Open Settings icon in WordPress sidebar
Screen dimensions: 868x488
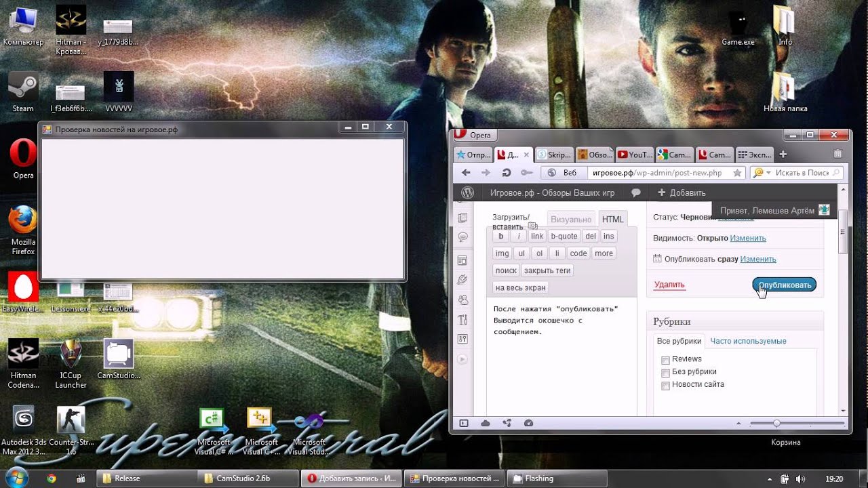click(x=463, y=338)
